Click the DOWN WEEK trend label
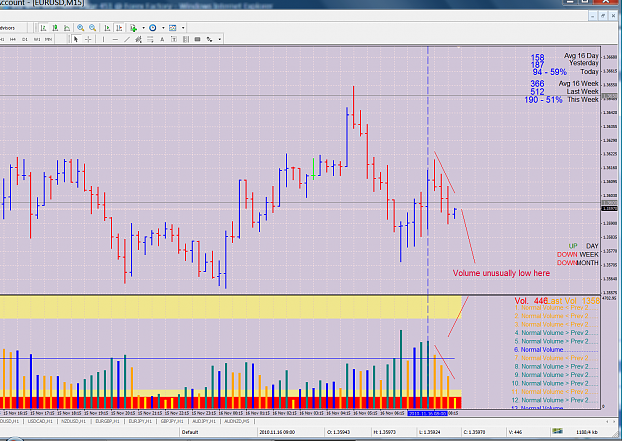 click(x=577, y=255)
